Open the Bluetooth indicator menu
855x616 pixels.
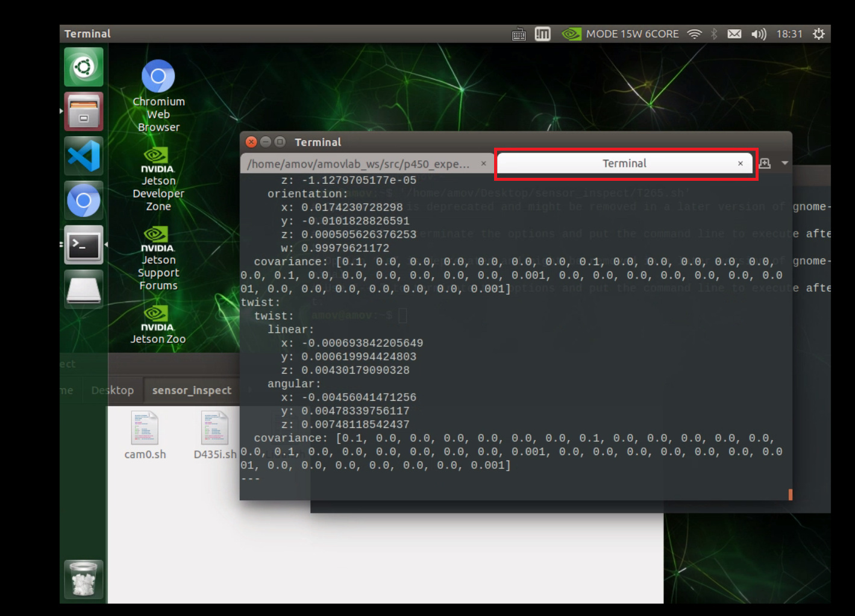pyautogui.click(x=714, y=34)
